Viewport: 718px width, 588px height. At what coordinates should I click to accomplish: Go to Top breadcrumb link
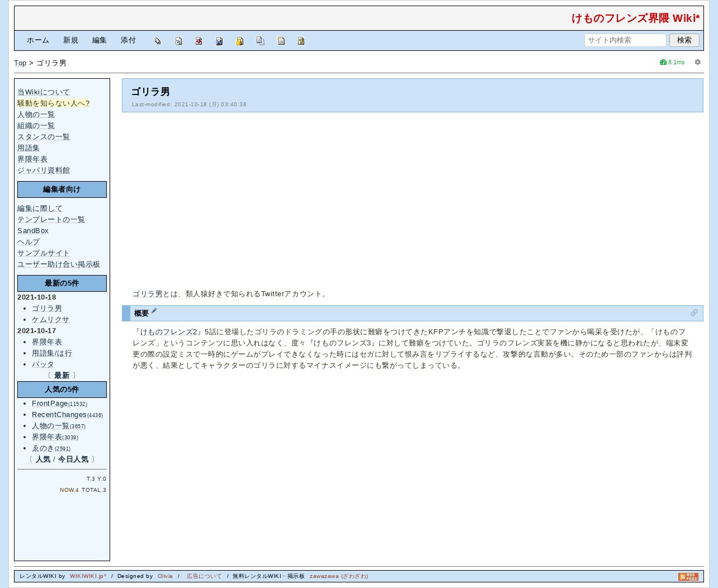click(20, 63)
